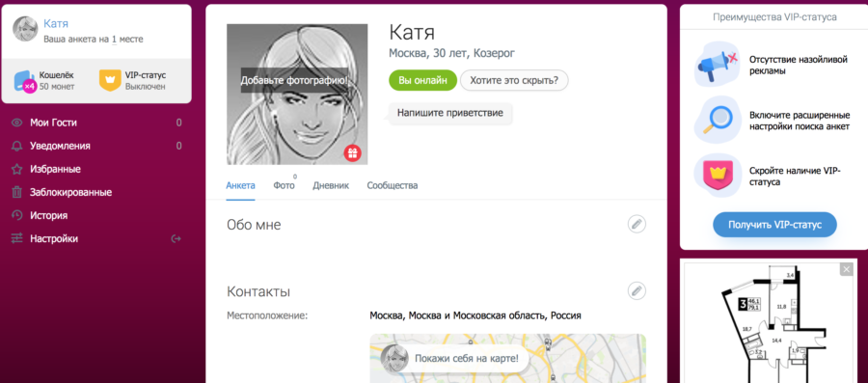Click the Получить VIP-статус button
Screen dimensions: 868x383
[x=774, y=225]
